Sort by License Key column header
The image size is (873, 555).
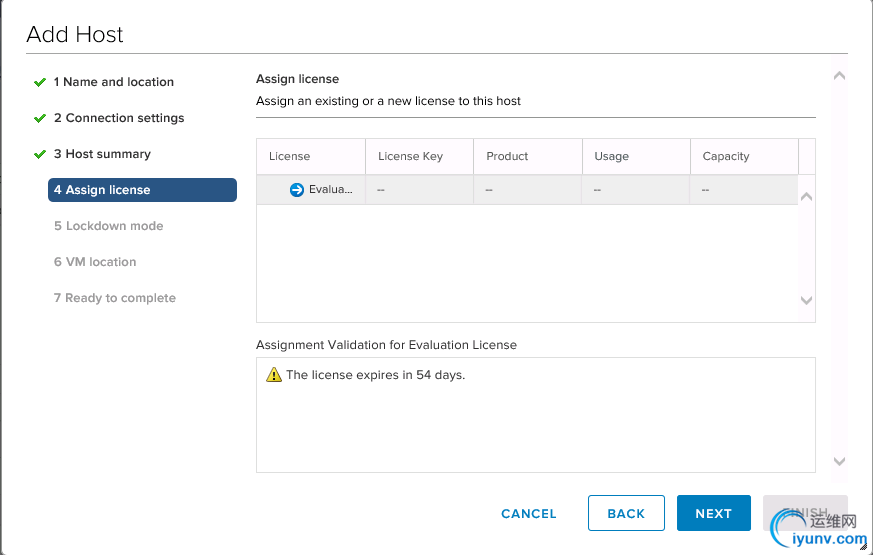pos(419,156)
